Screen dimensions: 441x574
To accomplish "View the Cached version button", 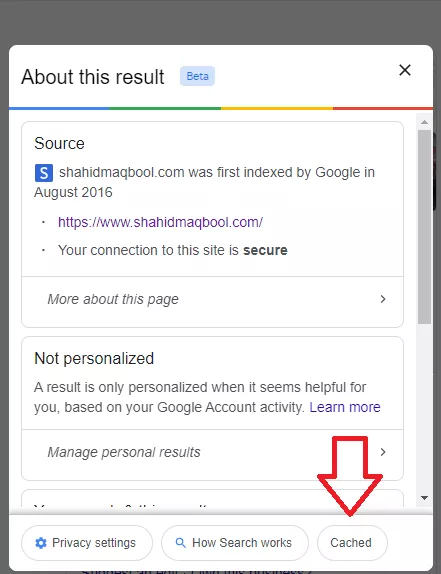I will pyautogui.click(x=352, y=543).
